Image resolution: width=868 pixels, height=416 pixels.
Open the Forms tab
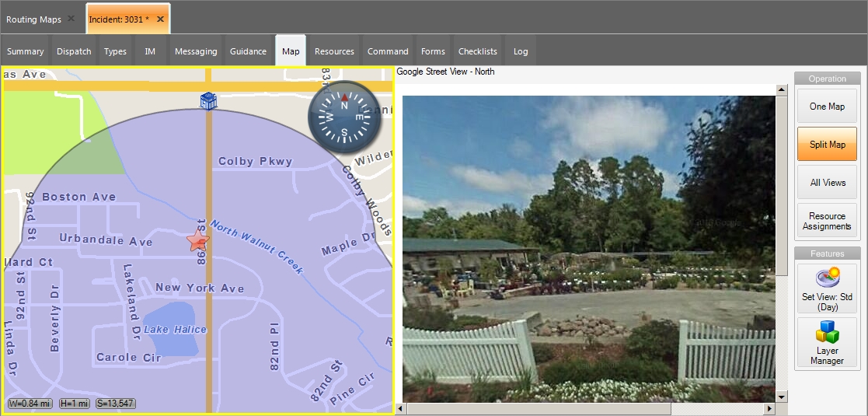pos(433,51)
